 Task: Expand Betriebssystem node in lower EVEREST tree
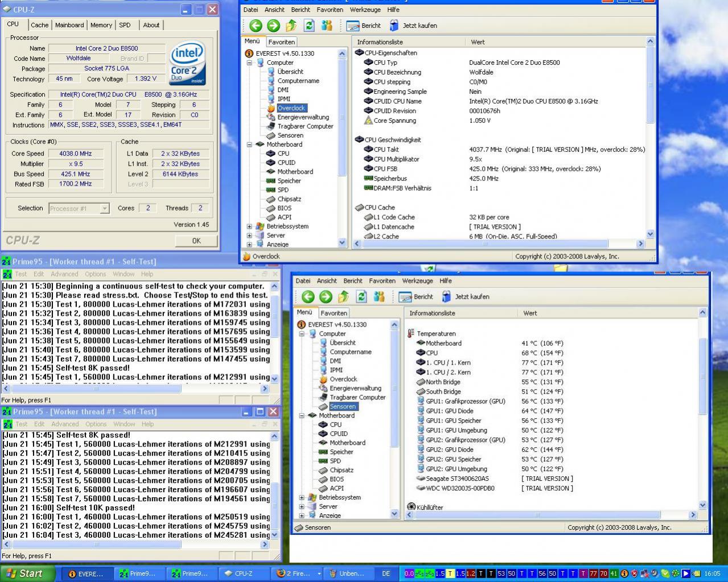302,497
